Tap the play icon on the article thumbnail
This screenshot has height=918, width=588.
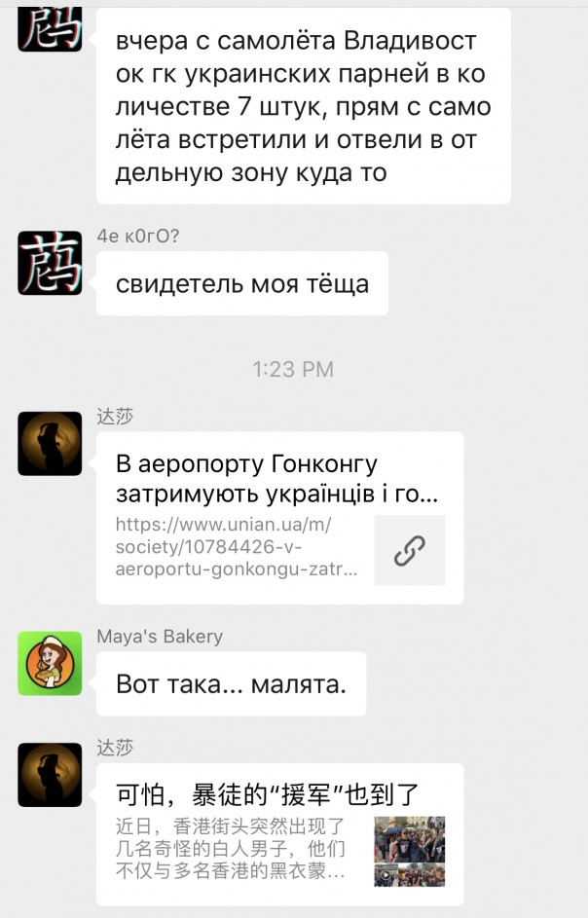pyautogui.click(x=386, y=876)
